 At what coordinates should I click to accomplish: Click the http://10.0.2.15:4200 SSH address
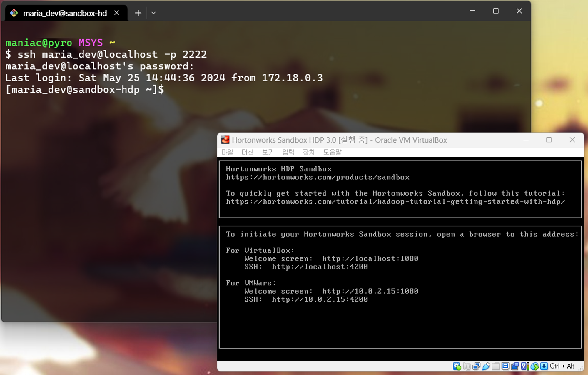[x=320, y=299]
